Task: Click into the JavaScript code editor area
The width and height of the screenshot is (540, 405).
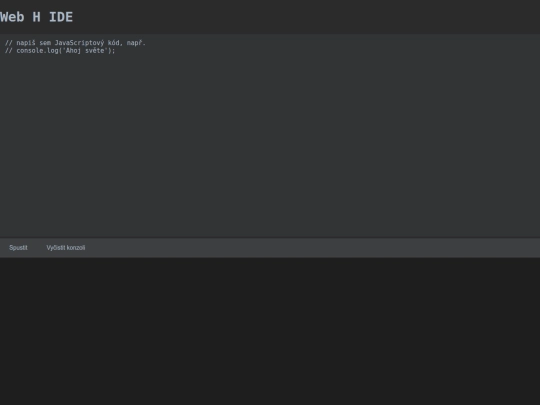Action: click(270, 136)
